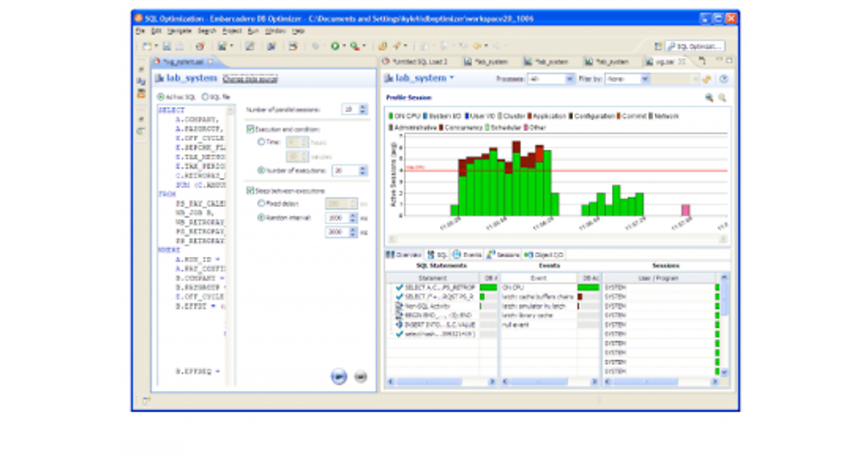Select the Fixed delay radio option
The height and width of the screenshot is (456, 868).
point(261,203)
